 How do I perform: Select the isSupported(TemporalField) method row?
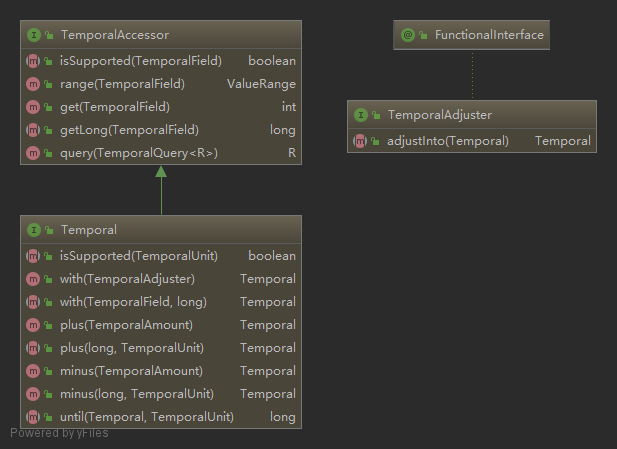pyautogui.click(x=160, y=61)
